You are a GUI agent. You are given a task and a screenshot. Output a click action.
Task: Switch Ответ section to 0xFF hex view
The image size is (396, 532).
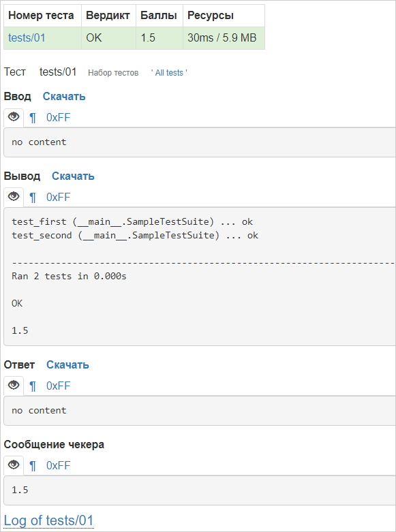(x=58, y=386)
